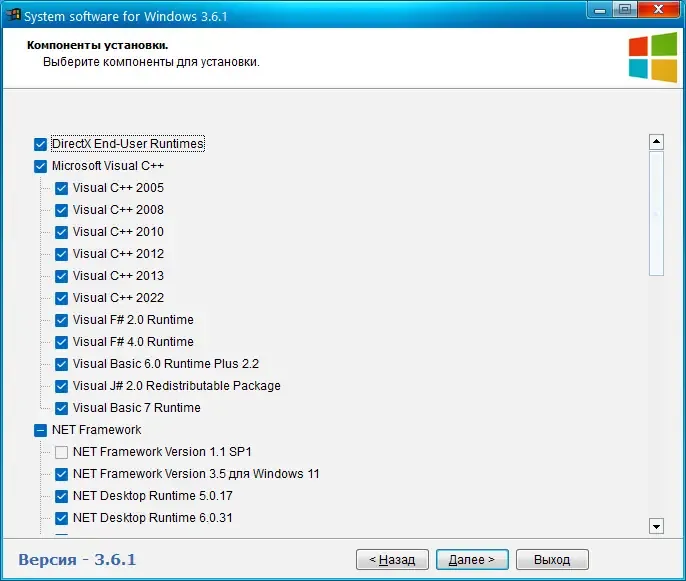The width and height of the screenshot is (686, 581).
Task: Select NET Desktop Runtime 5.0.17 label
Action: [x=153, y=496]
